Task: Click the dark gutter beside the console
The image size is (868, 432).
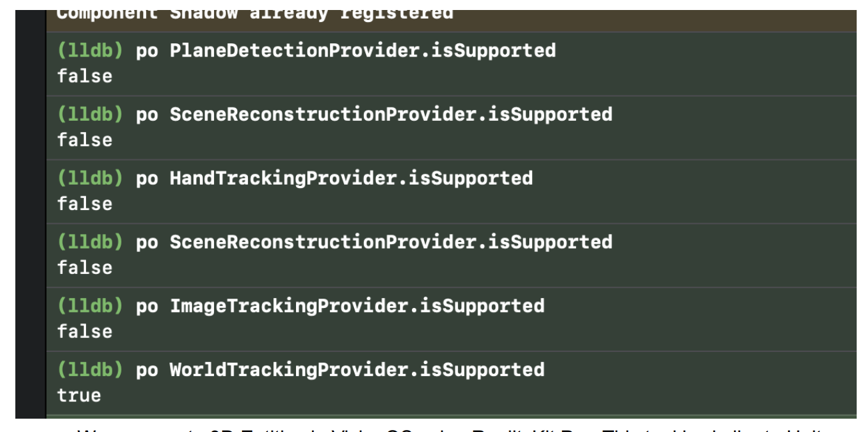Action: click(x=31, y=213)
